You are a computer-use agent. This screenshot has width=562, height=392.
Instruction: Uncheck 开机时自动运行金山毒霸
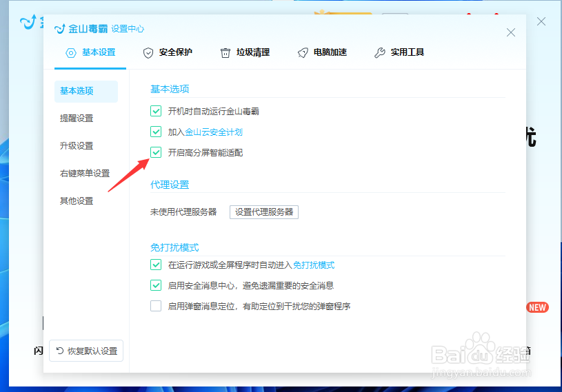[156, 111]
